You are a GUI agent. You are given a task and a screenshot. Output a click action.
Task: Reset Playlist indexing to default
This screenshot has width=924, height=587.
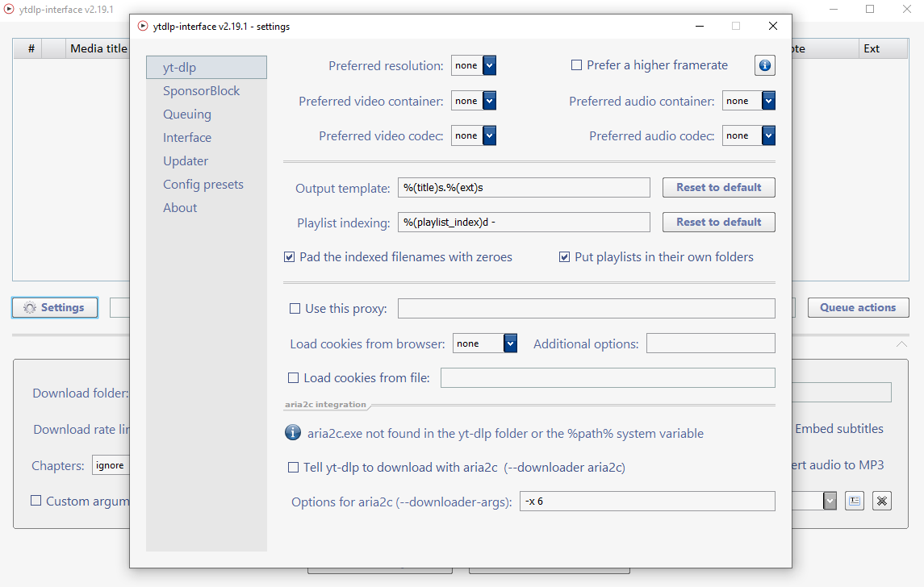pos(718,222)
